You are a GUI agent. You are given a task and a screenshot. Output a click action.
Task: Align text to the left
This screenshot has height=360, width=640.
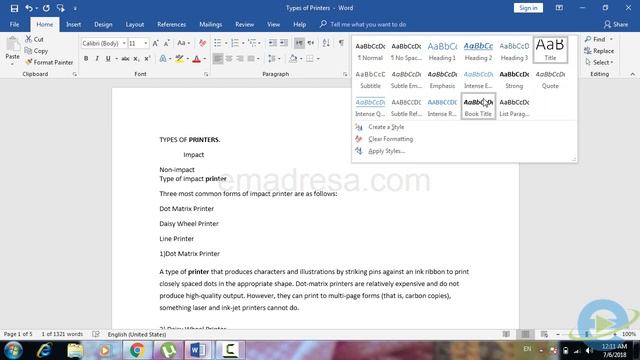pyautogui.click(x=218, y=59)
